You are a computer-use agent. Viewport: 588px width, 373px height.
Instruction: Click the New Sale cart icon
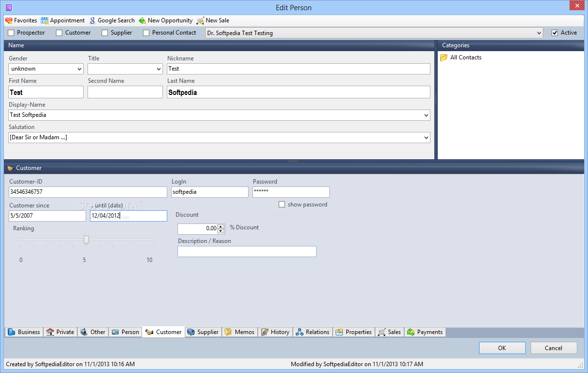[200, 20]
